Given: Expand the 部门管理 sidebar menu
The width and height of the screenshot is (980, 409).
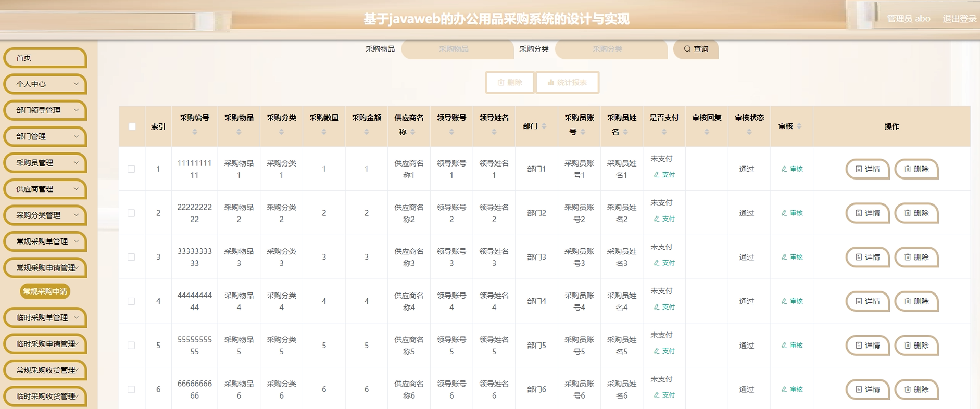Looking at the screenshot, I should click(45, 136).
